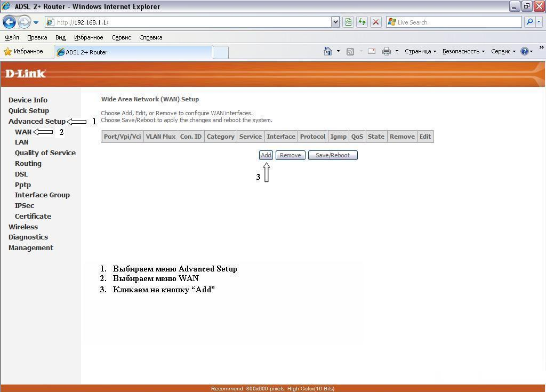Viewport: 546px width, 392px height.
Task: Minimize the Internet Explorer window
Action: [x=515, y=6]
